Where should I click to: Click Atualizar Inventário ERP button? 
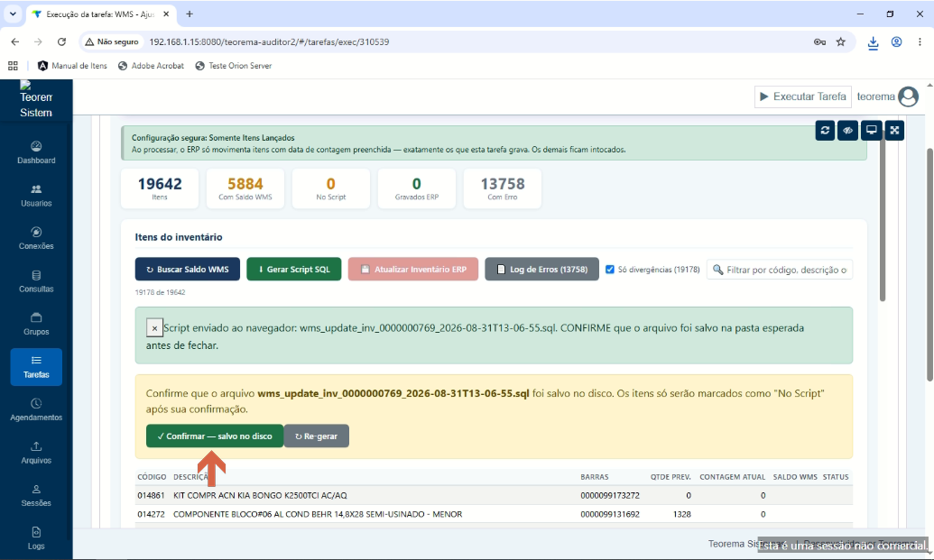click(x=412, y=269)
